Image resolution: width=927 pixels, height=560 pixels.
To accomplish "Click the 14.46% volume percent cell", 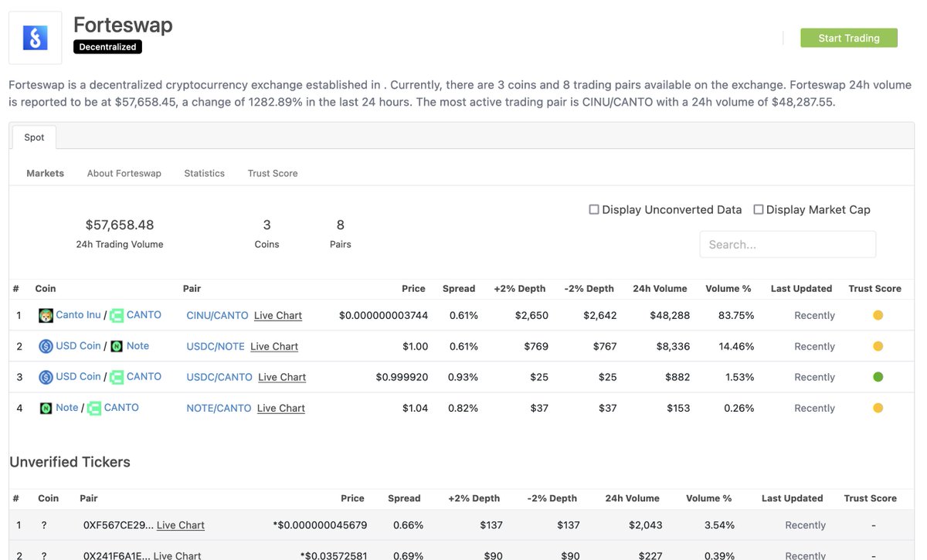I will pyautogui.click(x=736, y=346).
